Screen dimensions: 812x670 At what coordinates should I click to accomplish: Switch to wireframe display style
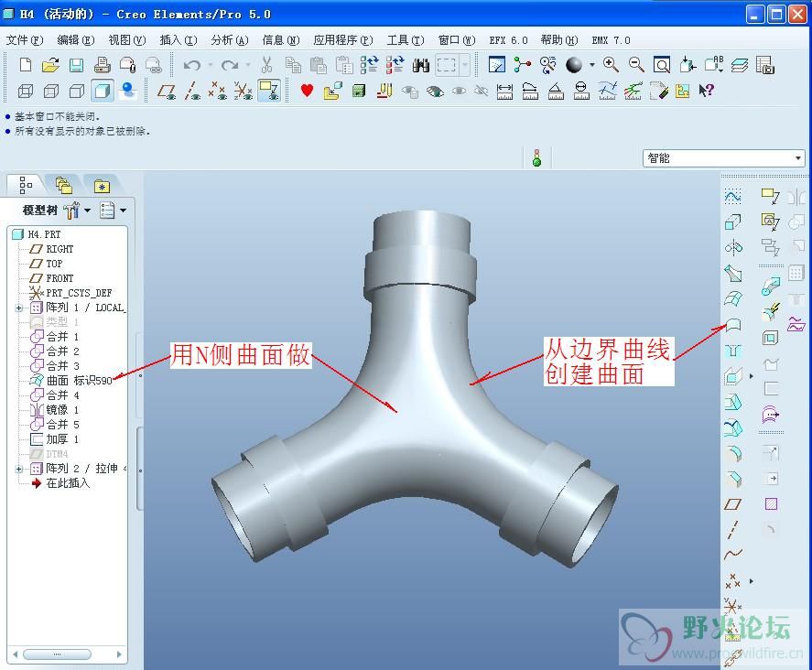point(26,92)
